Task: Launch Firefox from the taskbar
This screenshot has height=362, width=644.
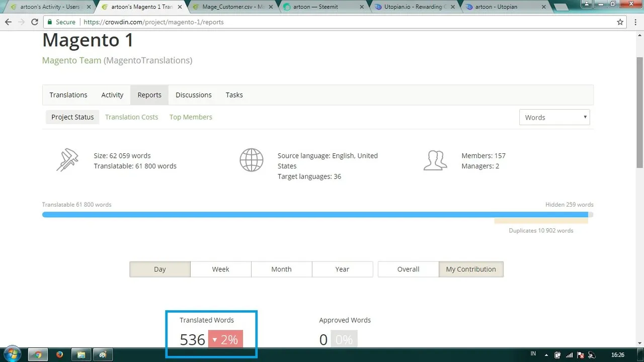Action: [x=60, y=354]
